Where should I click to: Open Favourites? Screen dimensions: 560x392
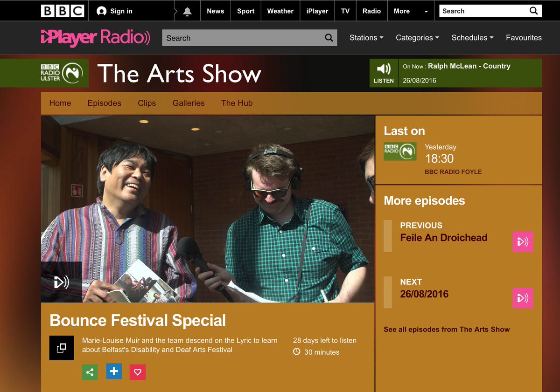pos(524,38)
